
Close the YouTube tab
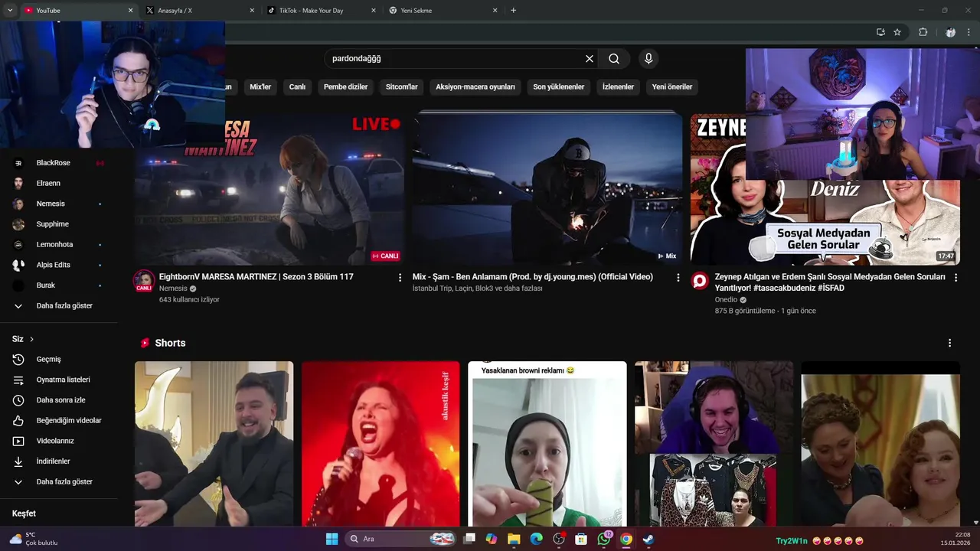tap(130, 11)
